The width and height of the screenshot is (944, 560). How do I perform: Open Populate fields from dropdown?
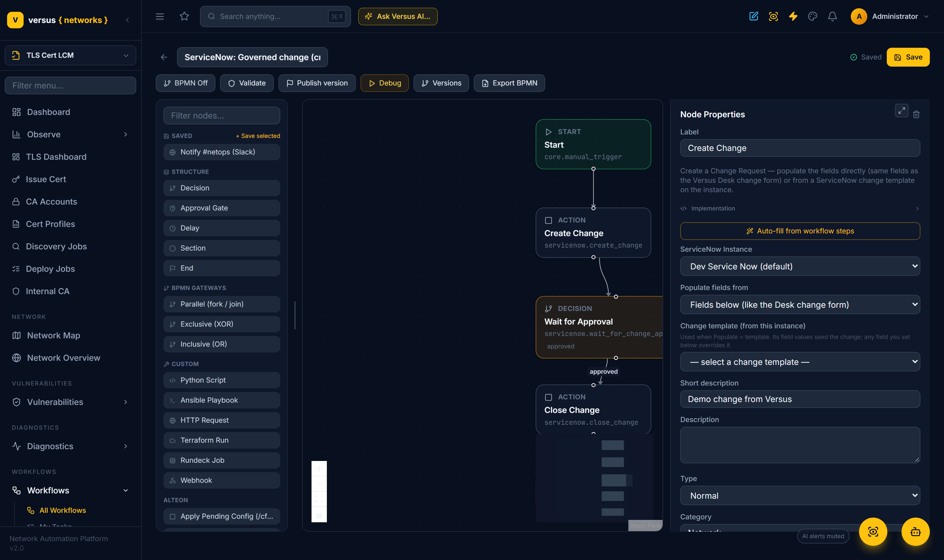pyautogui.click(x=800, y=304)
